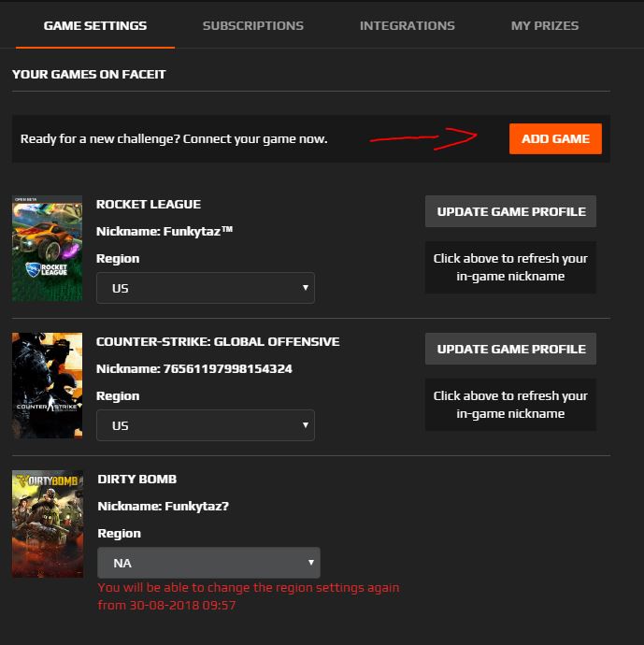Open the Counter-Strike region dropdown
The height and width of the screenshot is (645, 644).
click(206, 425)
